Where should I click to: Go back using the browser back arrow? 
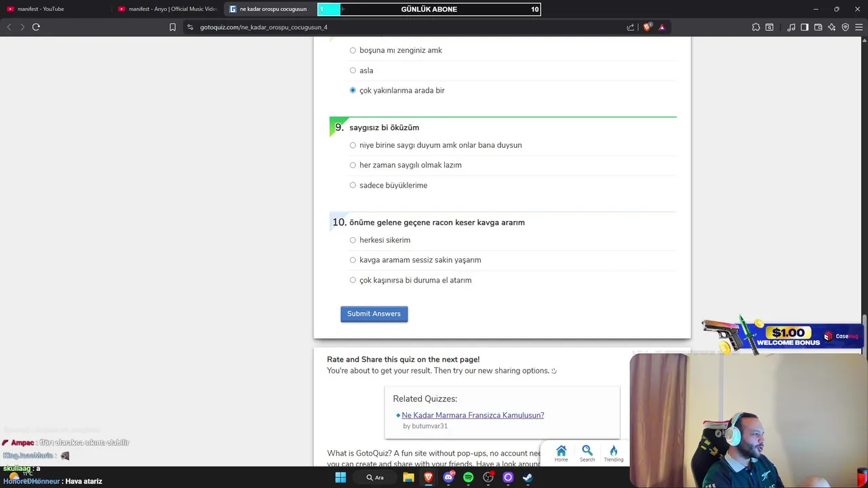9,27
